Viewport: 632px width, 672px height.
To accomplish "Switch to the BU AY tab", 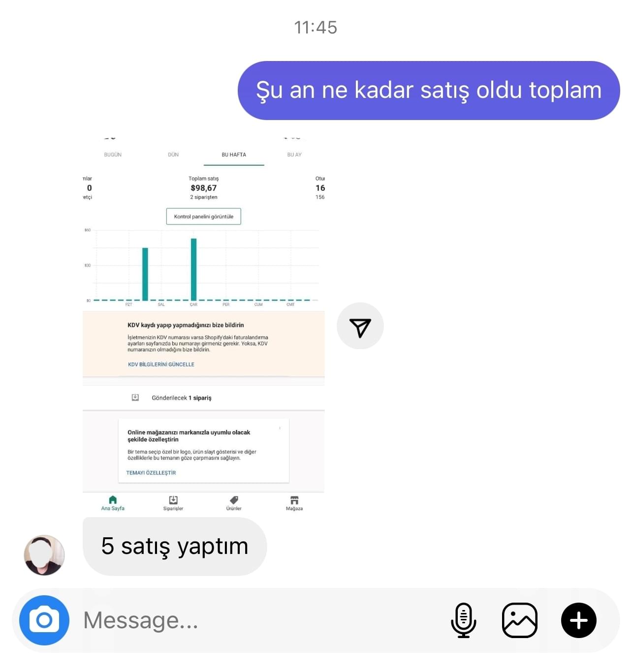I will (x=294, y=154).
